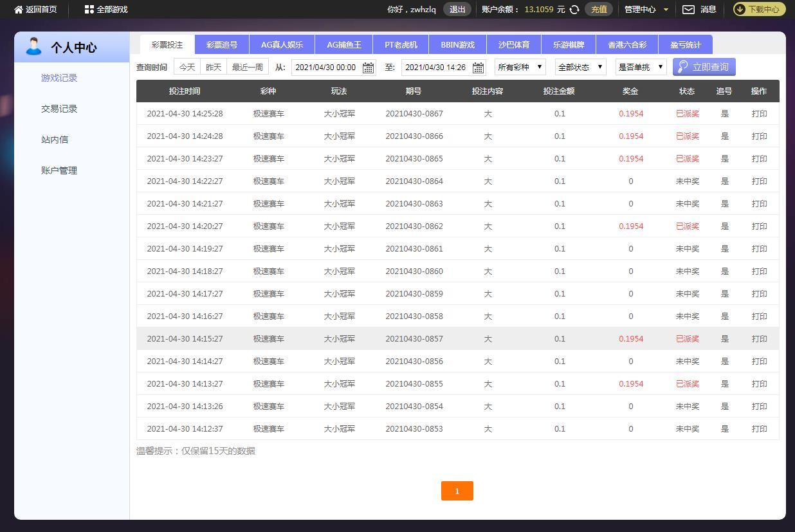Expand the 所有彩种 dropdown
Viewport: 795px width, 532px height.
[520, 67]
